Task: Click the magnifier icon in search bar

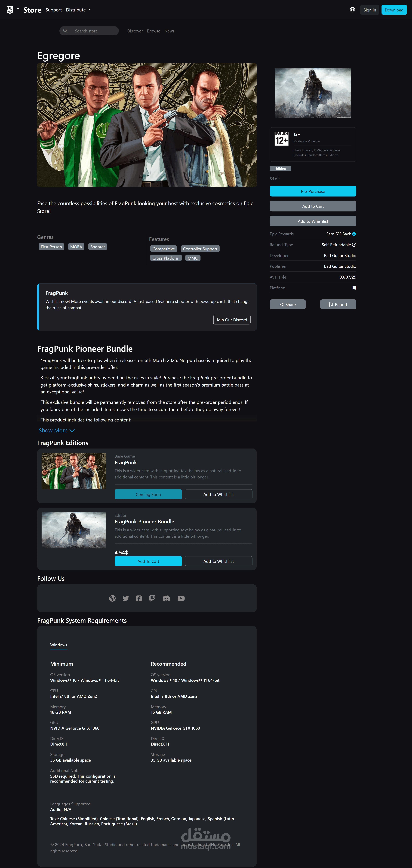Action: pos(65,31)
